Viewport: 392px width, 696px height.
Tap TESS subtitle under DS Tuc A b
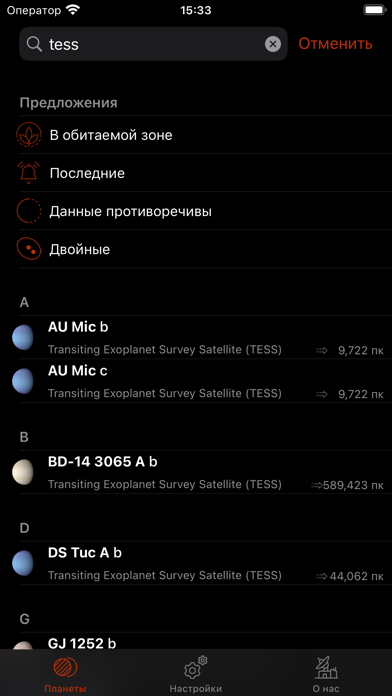tap(165, 576)
